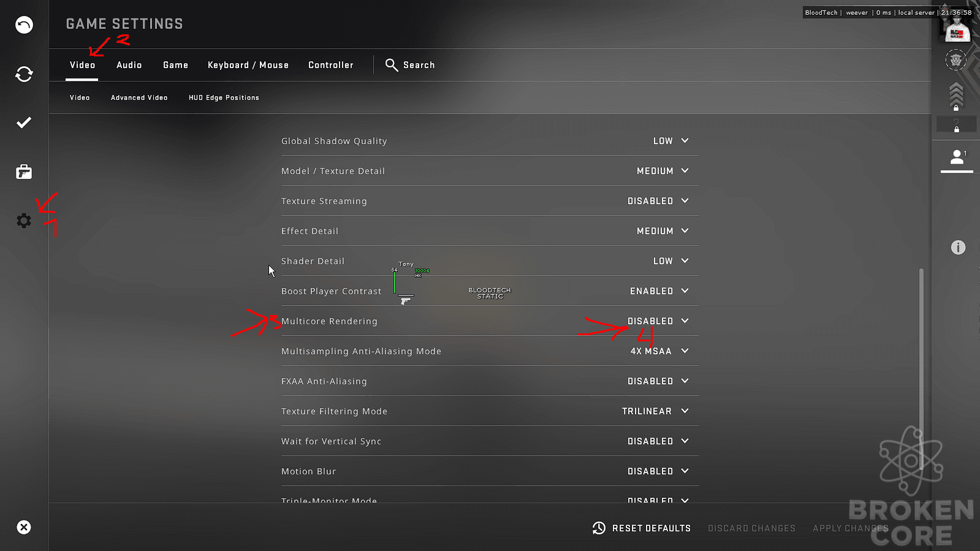
Task: Open the Motion Blur dropdown
Action: [x=658, y=471]
